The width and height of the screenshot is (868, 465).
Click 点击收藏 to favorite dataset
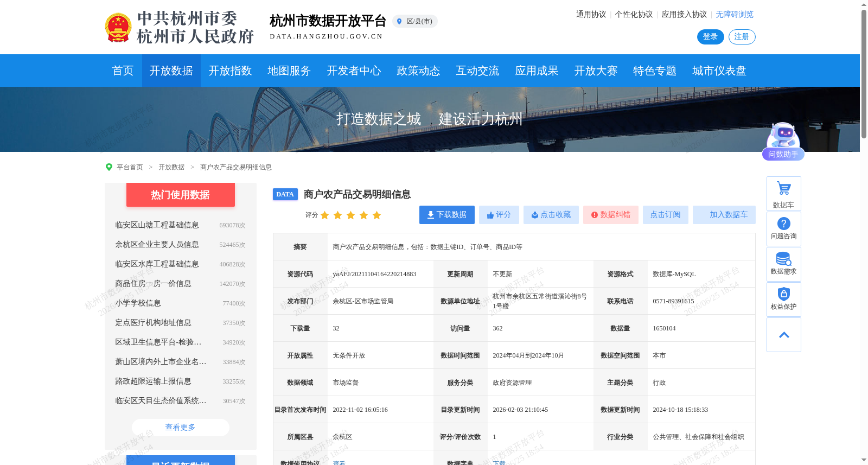tap(551, 215)
